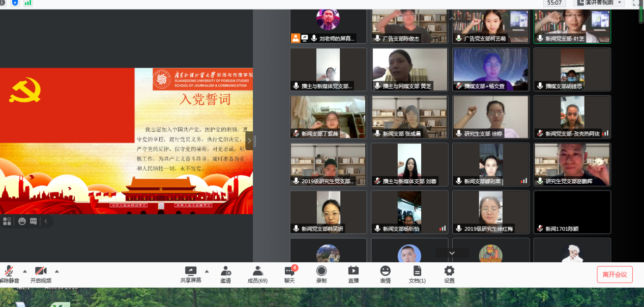Start recording with the 录制 icon
Viewport: 644px width, 307px height.
tap(321, 274)
